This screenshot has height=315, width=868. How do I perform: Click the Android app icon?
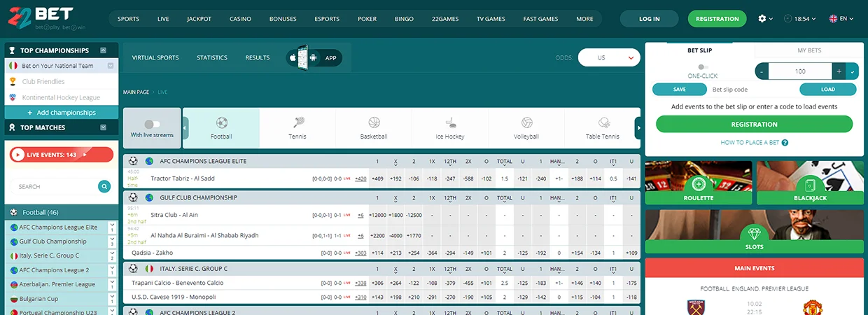pyautogui.click(x=313, y=58)
